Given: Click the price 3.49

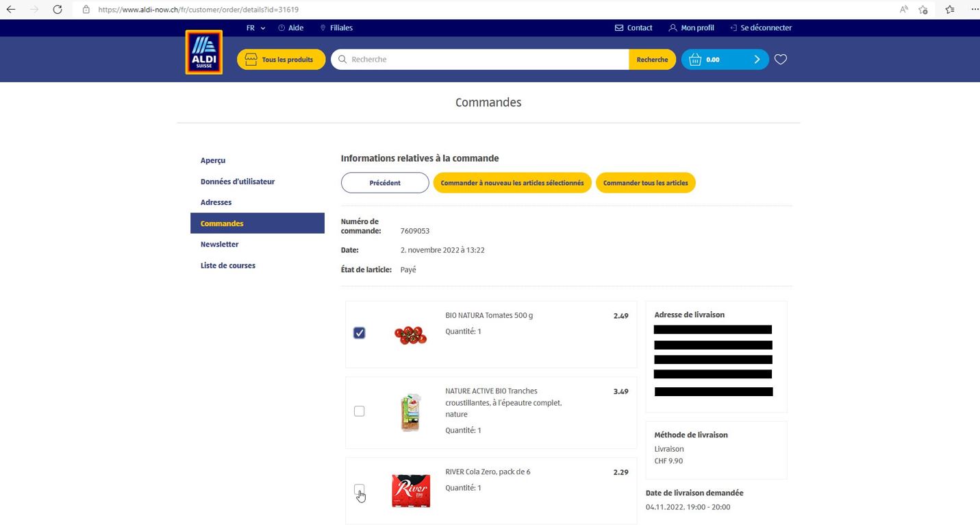Looking at the screenshot, I should point(620,391).
